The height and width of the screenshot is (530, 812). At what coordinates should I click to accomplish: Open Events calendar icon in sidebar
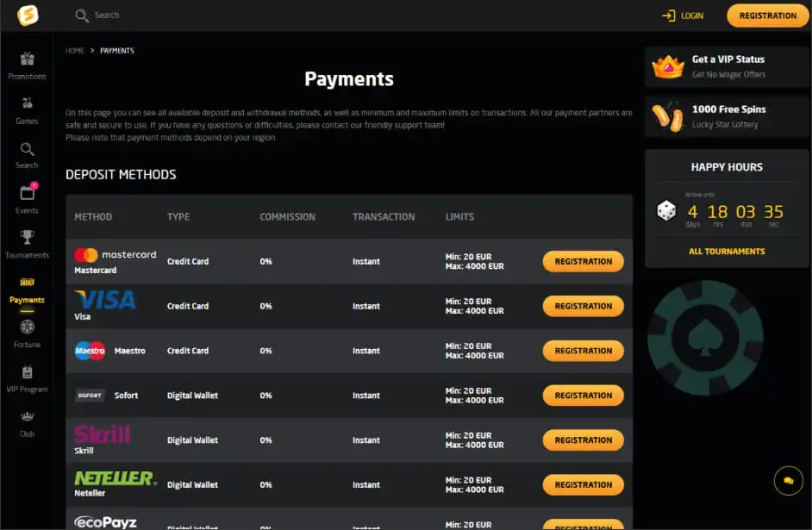pyautogui.click(x=27, y=195)
